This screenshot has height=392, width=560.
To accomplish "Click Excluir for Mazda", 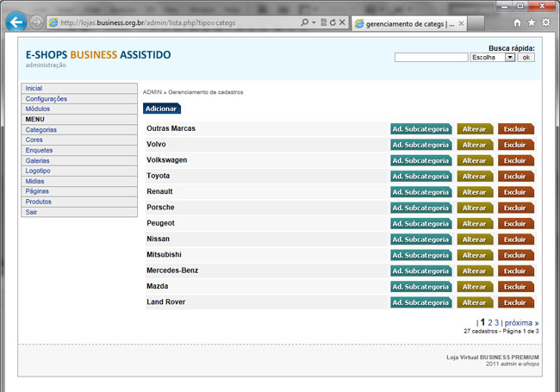I will click(515, 286).
